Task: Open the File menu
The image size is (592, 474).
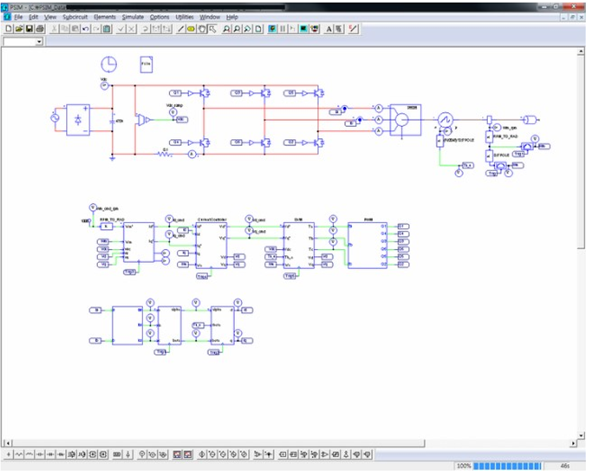Action: (x=18, y=17)
